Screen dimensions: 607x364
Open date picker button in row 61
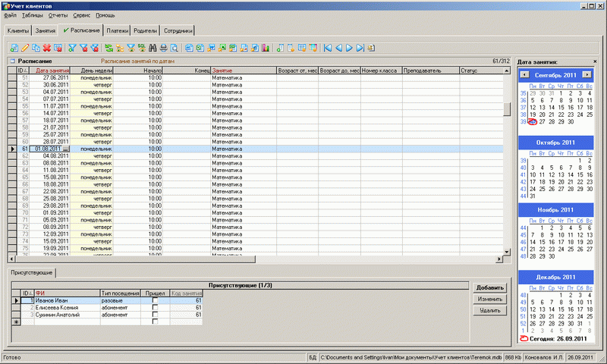point(66,149)
